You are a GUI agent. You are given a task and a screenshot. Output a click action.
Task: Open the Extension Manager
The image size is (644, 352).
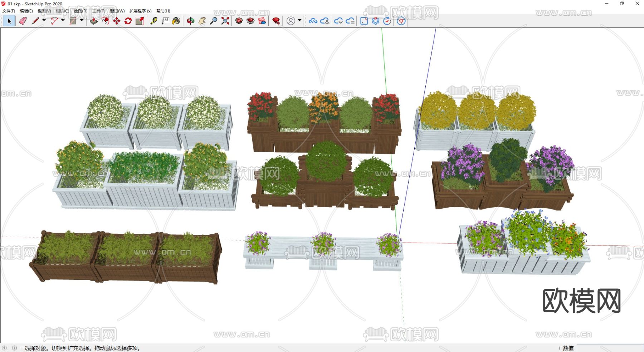(x=276, y=21)
